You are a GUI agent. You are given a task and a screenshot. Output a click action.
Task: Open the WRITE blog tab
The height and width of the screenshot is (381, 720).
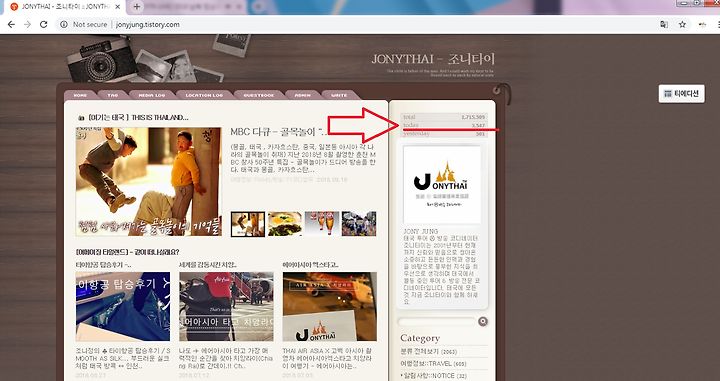point(339,95)
